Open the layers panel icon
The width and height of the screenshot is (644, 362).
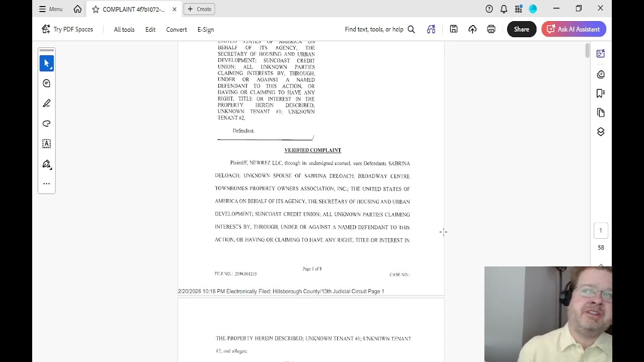[x=601, y=132]
